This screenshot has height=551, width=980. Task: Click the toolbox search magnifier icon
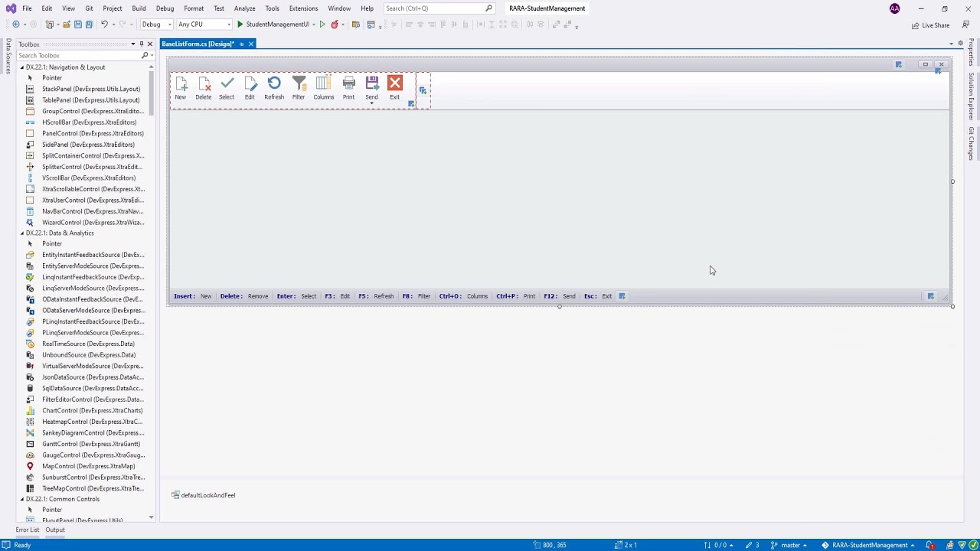[x=145, y=55]
